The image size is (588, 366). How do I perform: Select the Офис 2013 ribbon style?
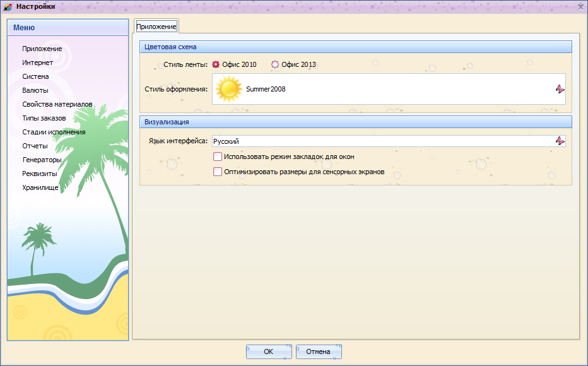[x=293, y=64]
